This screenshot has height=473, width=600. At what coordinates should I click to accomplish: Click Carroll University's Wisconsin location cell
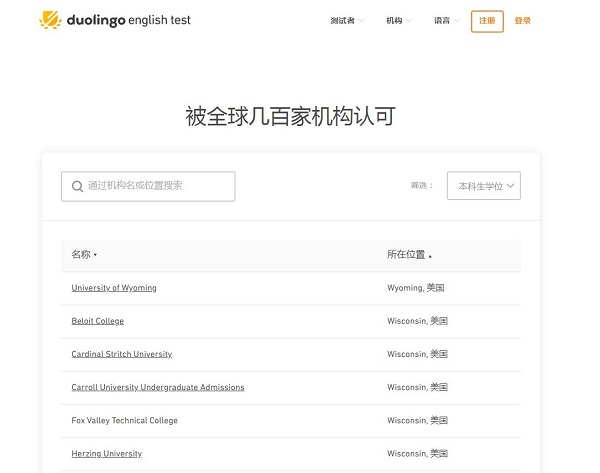(x=417, y=387)
